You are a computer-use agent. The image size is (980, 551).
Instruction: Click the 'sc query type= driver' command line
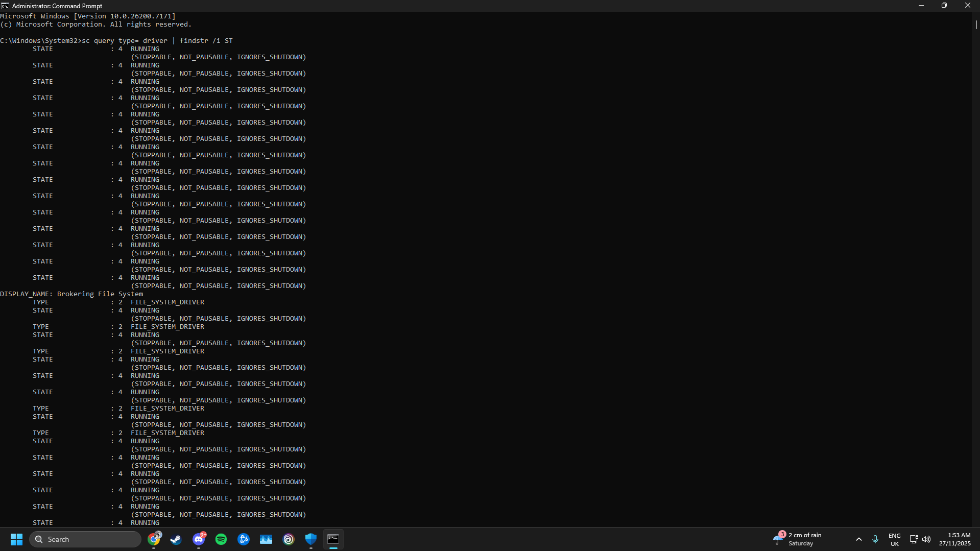coord(116,41)
